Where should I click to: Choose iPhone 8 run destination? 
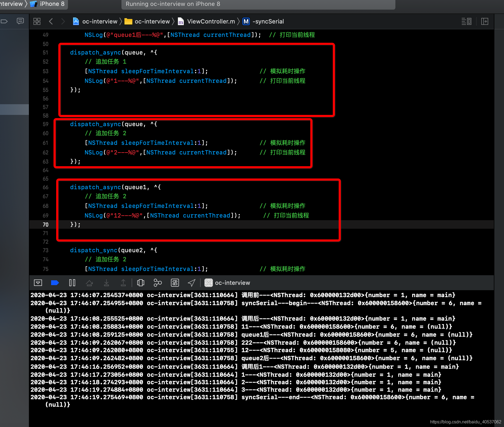[48, 4]
